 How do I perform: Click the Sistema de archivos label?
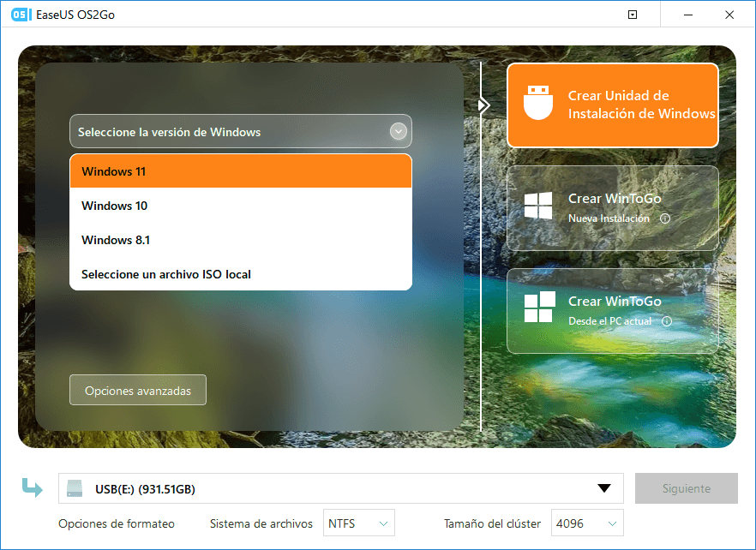(x=261, y=523)
